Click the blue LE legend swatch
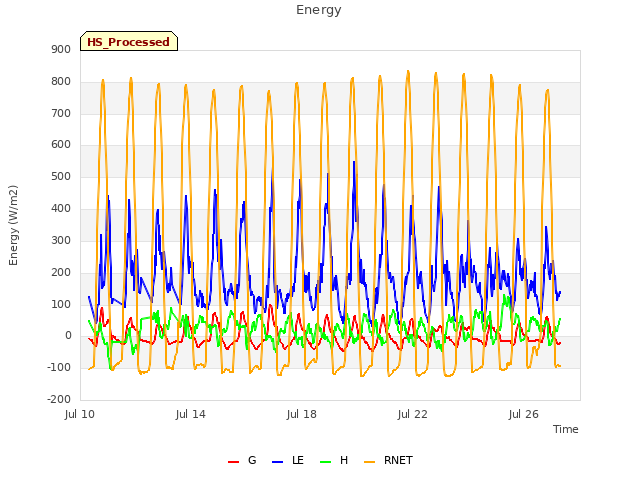Image resolution: width=640 pixels, height=480 pixels. (277, 462)
